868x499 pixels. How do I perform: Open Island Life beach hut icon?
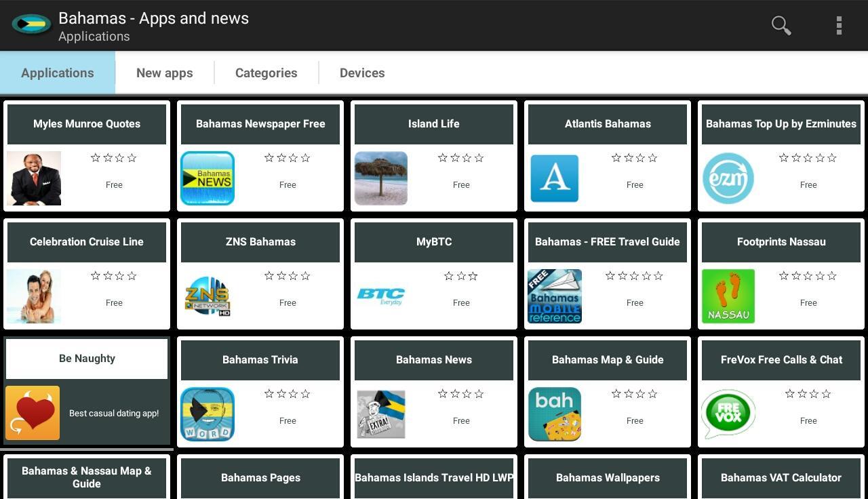click(x=381, y=178)
